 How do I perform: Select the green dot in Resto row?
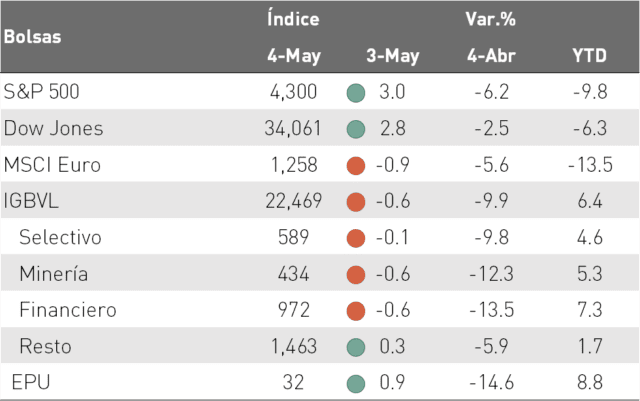point(356,348)
